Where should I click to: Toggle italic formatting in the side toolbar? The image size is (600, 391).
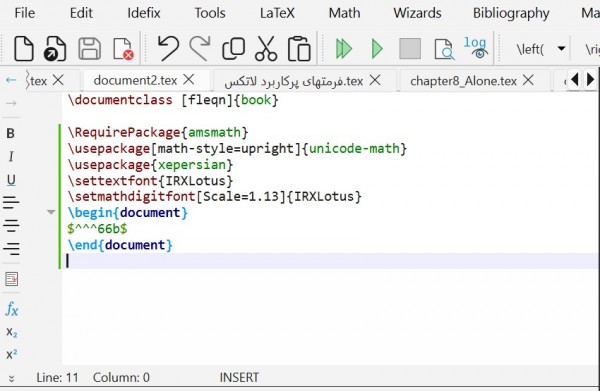point(11,156)
